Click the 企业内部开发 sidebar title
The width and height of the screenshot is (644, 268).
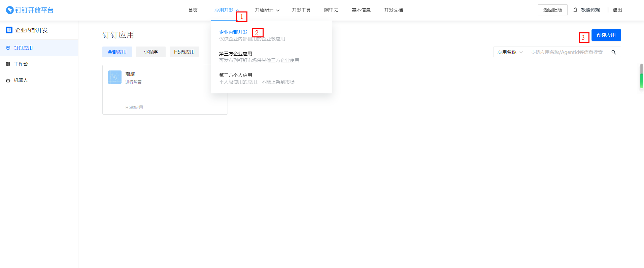[31, 30]
